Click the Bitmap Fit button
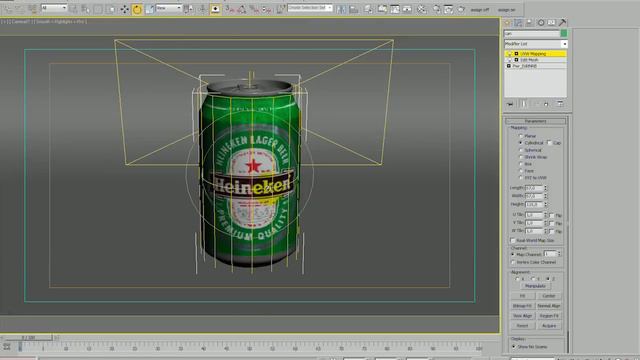This screenshot has width=640, height=360. coord(522,306)
